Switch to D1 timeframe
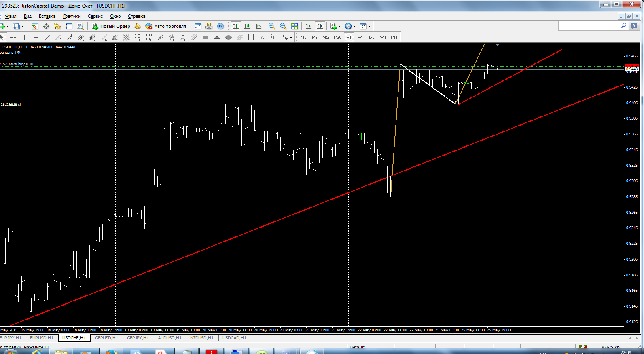 371,37
